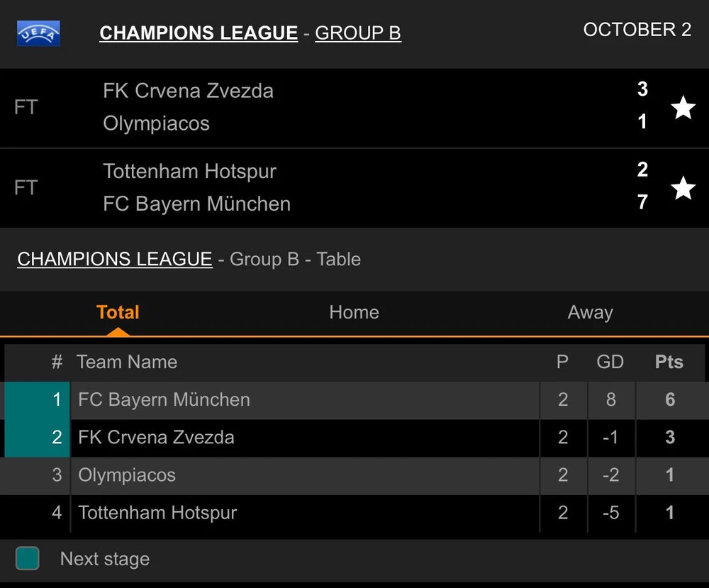Click the Pts column header
This screenshot has height=588, width=709.
click(669, 362)
